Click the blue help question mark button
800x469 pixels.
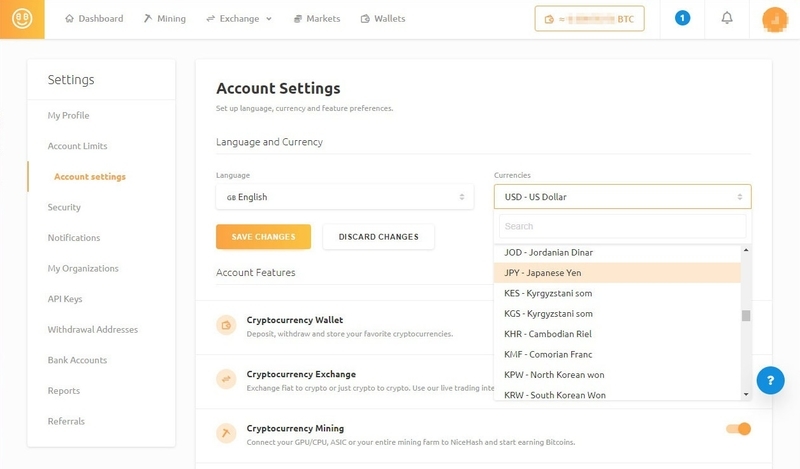pos(770,380)
